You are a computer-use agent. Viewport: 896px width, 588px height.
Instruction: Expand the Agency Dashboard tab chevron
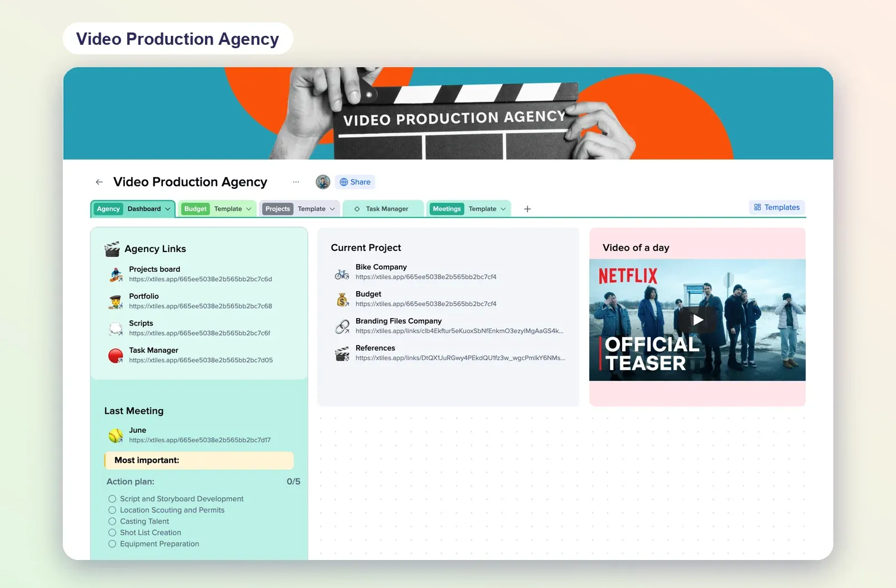click(167, 209)
